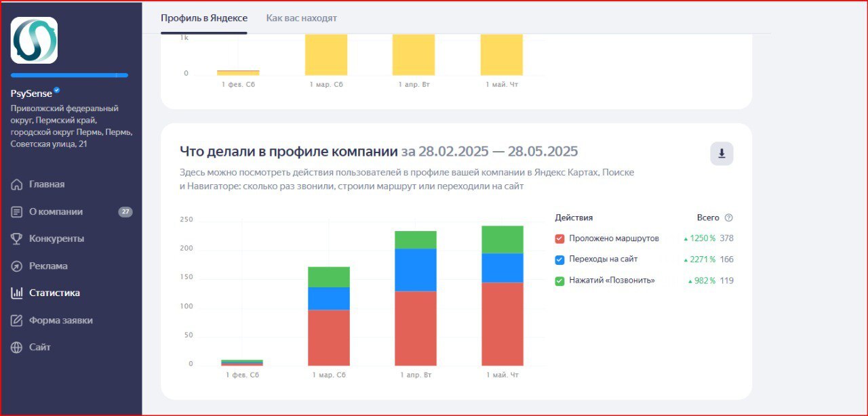Click the profile completion progress bar

[x=69, y=75]
